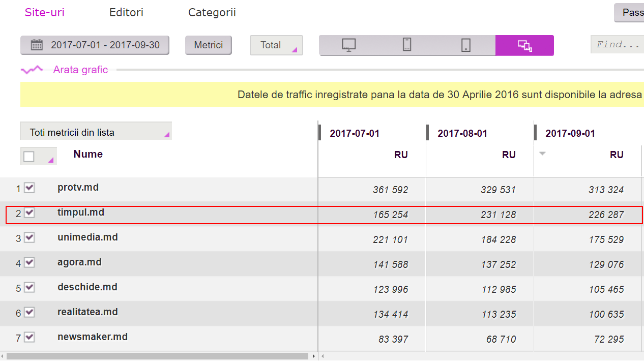Click RU header under 2017-08-01
This screenshot has height=362, width=644.
point(509,155)
